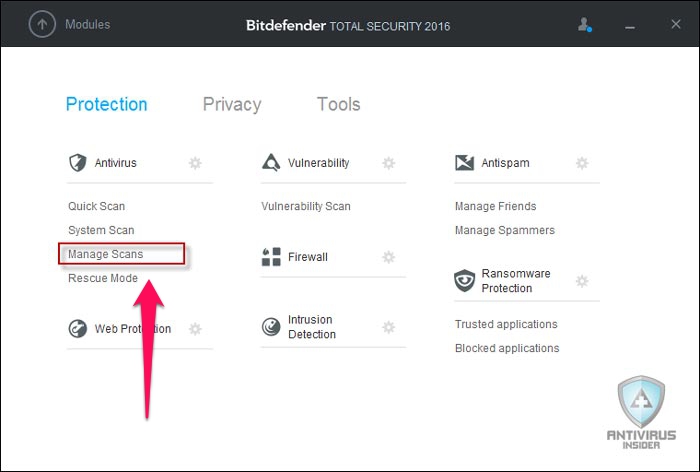Start a Quick Scan
700x472 pixels.
pyautogui.click(x=96, y=206)
